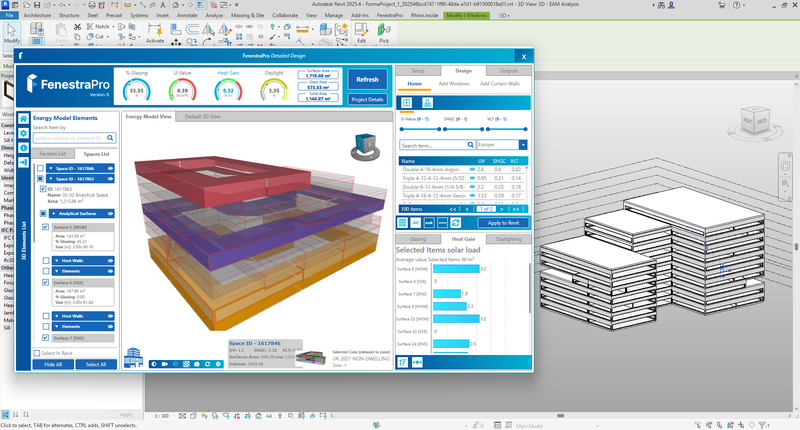The width and height of the screenshot is (800, 430).
Task: Toggle the checkbox for Space ID - 1617863
Action: [40, 179]
